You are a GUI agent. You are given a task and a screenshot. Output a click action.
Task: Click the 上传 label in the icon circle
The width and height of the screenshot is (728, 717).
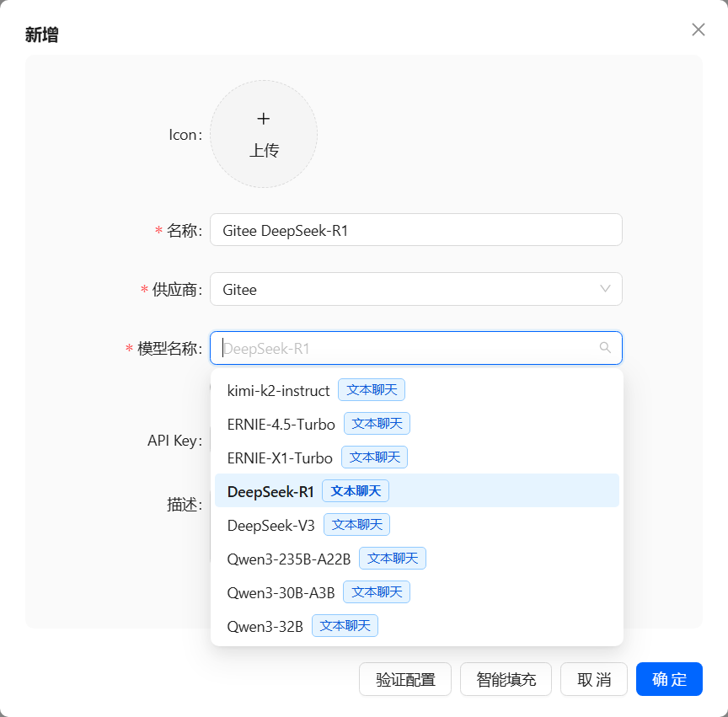264,151
